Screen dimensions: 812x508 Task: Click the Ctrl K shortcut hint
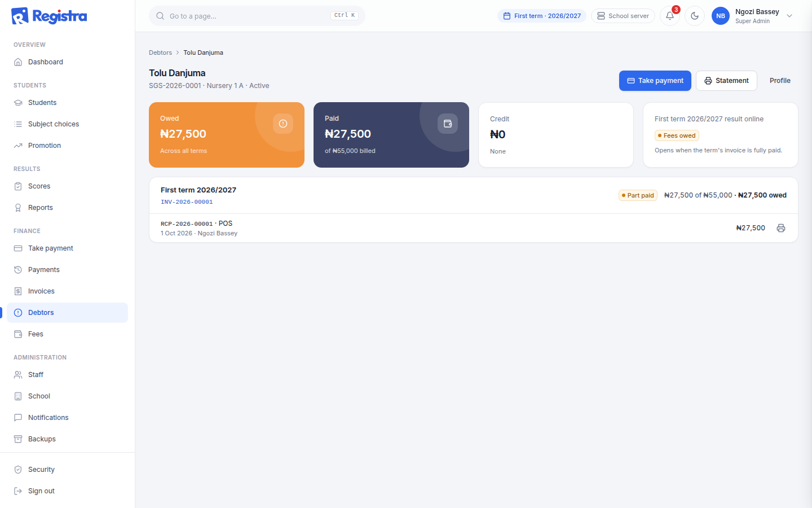tap(345, 15)
